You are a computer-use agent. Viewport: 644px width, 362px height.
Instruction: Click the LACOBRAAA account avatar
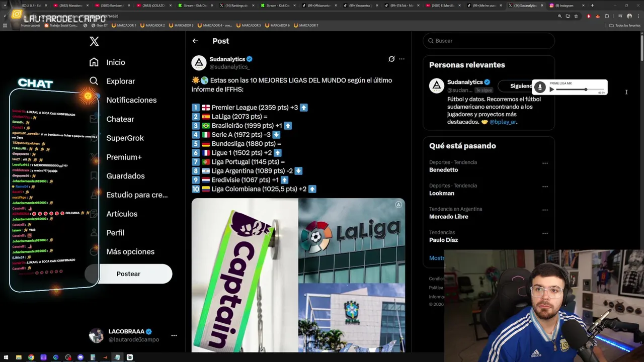(96, 335)
